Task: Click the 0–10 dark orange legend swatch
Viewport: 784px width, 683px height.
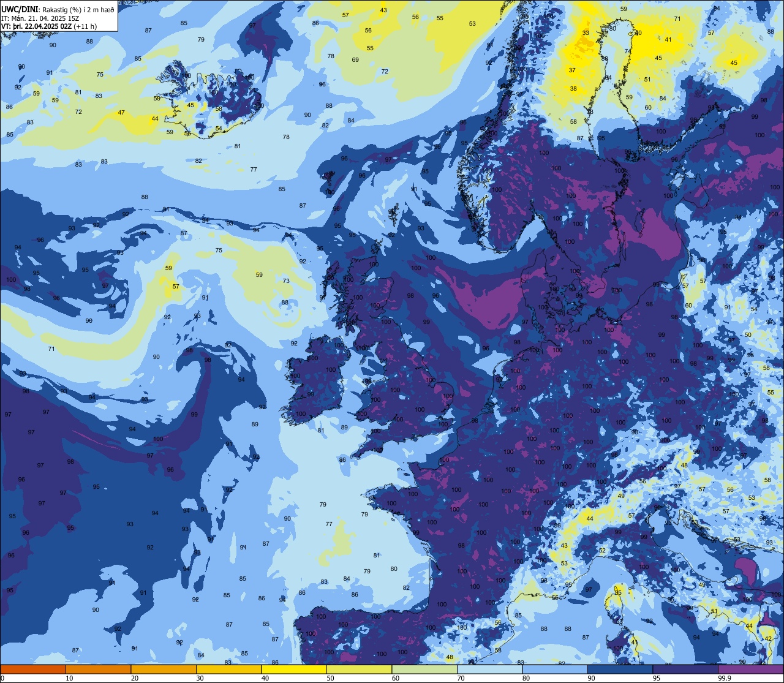Action: [x=33, y=669]
